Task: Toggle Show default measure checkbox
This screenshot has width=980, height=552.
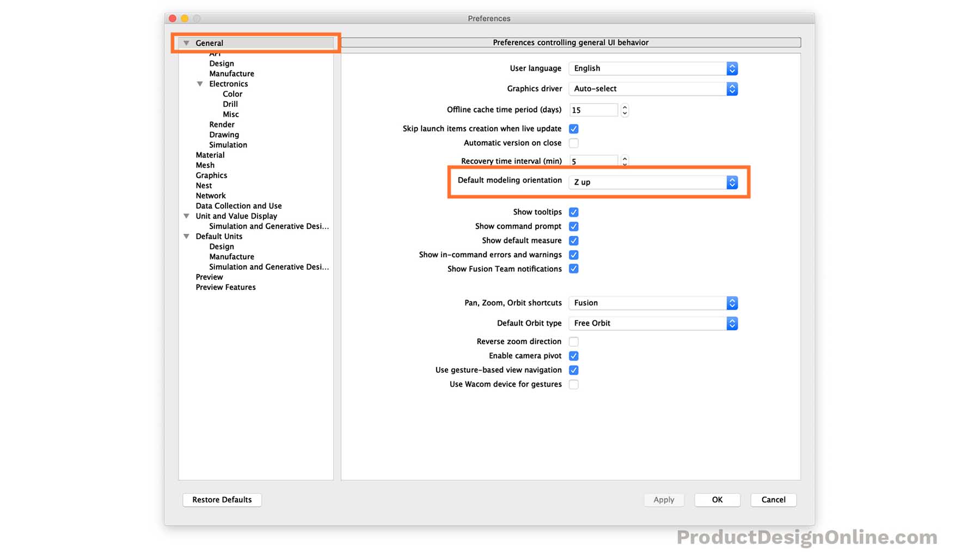Action: tap(573, 240)
